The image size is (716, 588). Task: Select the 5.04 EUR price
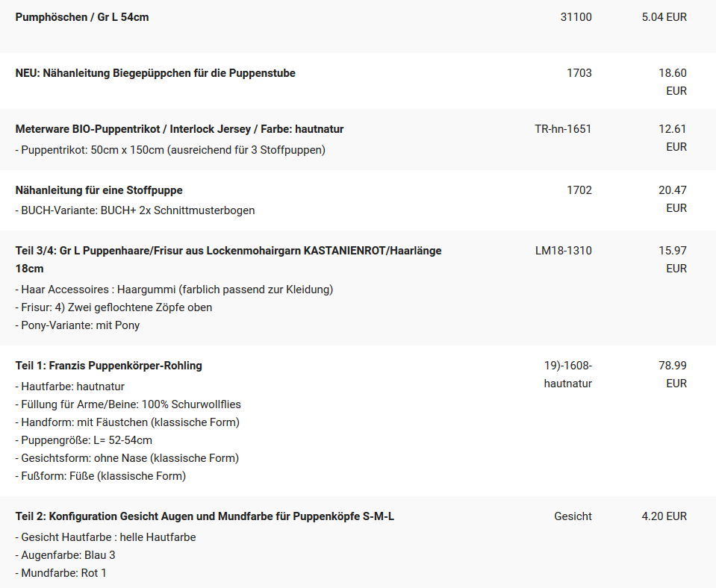(664, 17)
